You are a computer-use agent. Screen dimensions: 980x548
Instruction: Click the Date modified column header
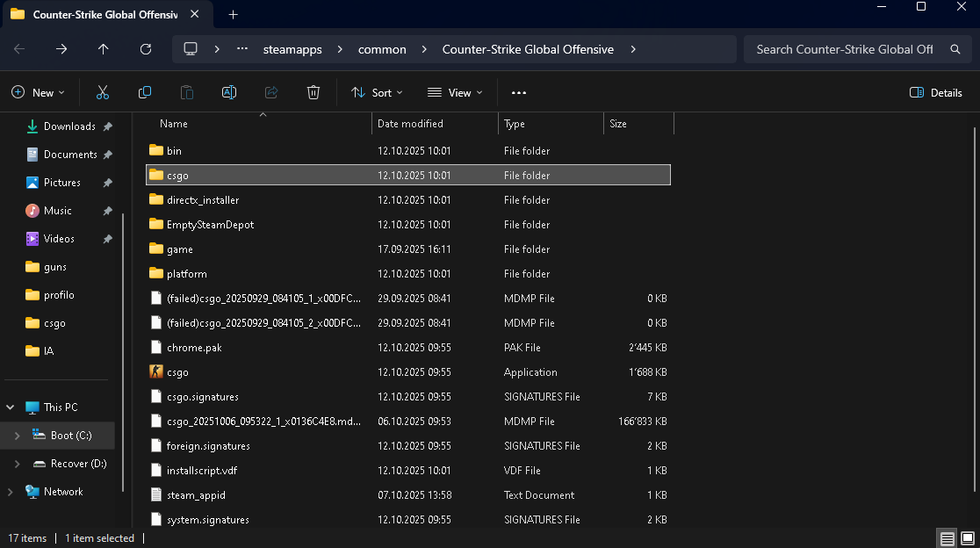tap(410, 124)
